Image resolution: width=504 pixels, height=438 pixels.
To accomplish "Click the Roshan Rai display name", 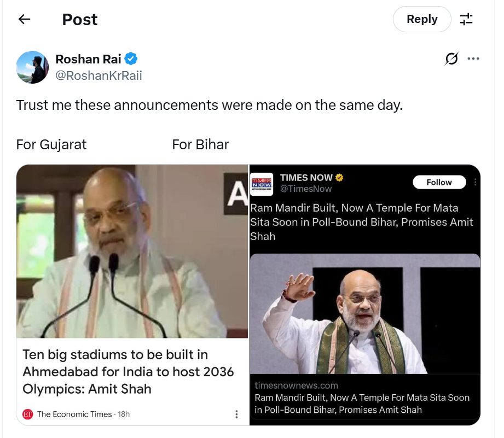I will pyautogui.click(x=88, y=59).
